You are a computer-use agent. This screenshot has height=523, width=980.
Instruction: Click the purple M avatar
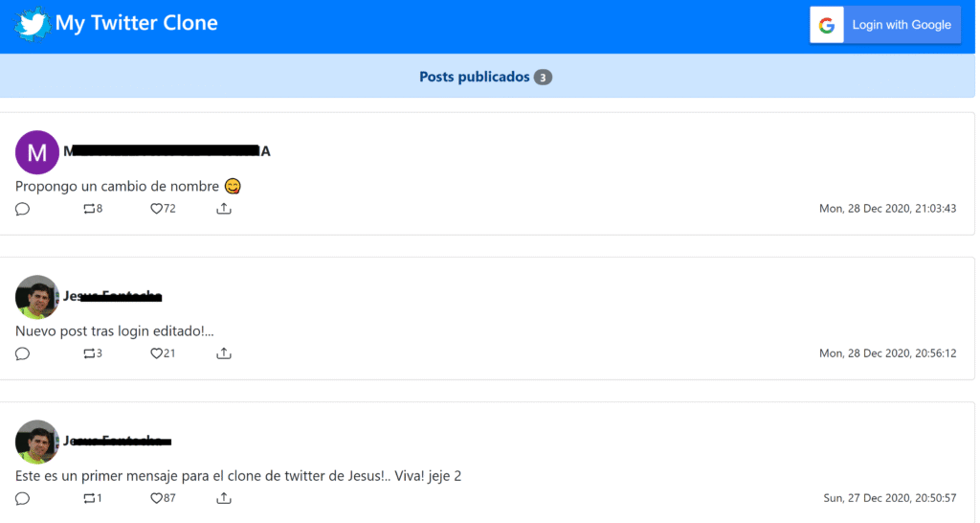[37, 152]
